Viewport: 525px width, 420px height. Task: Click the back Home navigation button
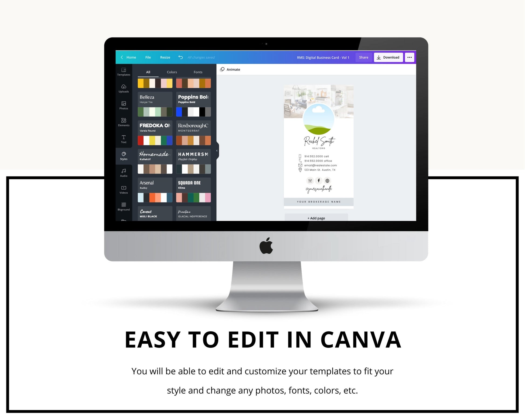coord(129,57)
